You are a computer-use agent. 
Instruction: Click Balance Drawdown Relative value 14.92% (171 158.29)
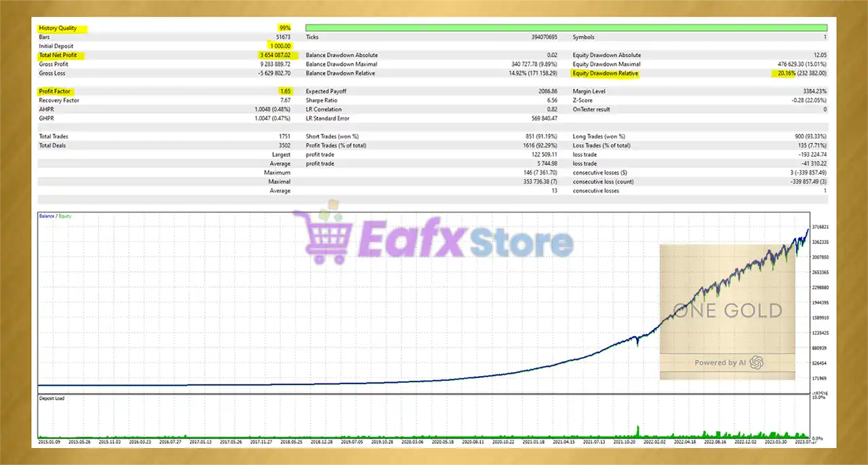[x=533, y=73]
